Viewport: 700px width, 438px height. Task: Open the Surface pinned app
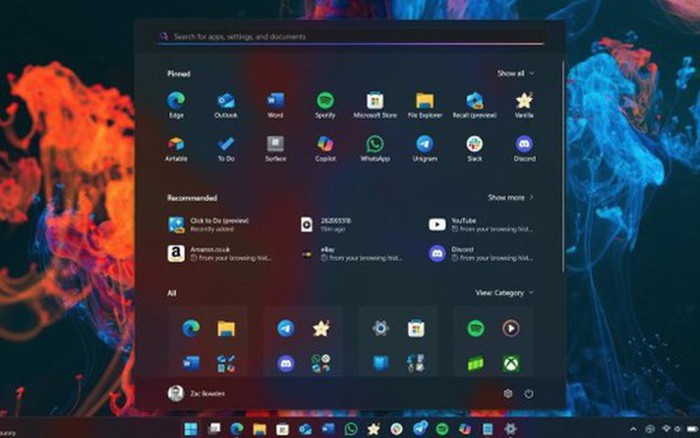275,148
